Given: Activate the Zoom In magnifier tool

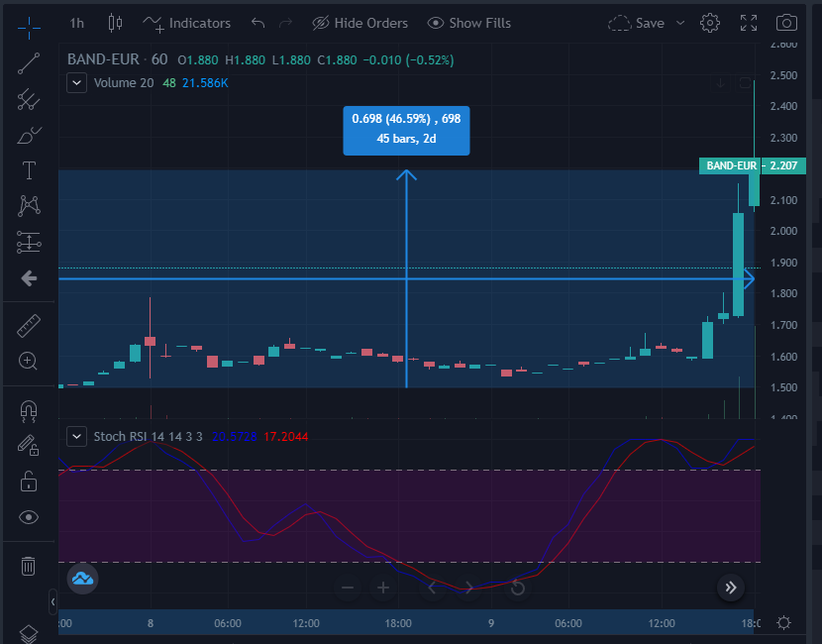Looking at the screenshot, I should [x=28, y=361].
